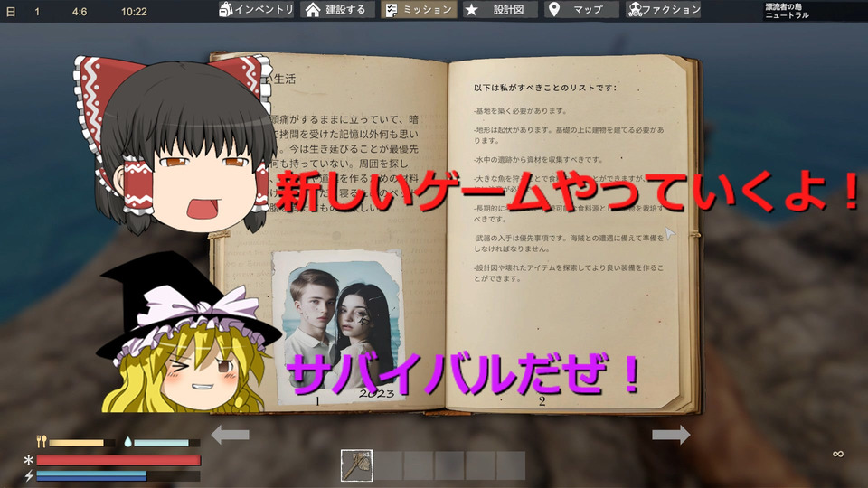Screen dimensions: 868x488
Task: Turn to the previous journal page arrow
Action: tap(231, 435)
